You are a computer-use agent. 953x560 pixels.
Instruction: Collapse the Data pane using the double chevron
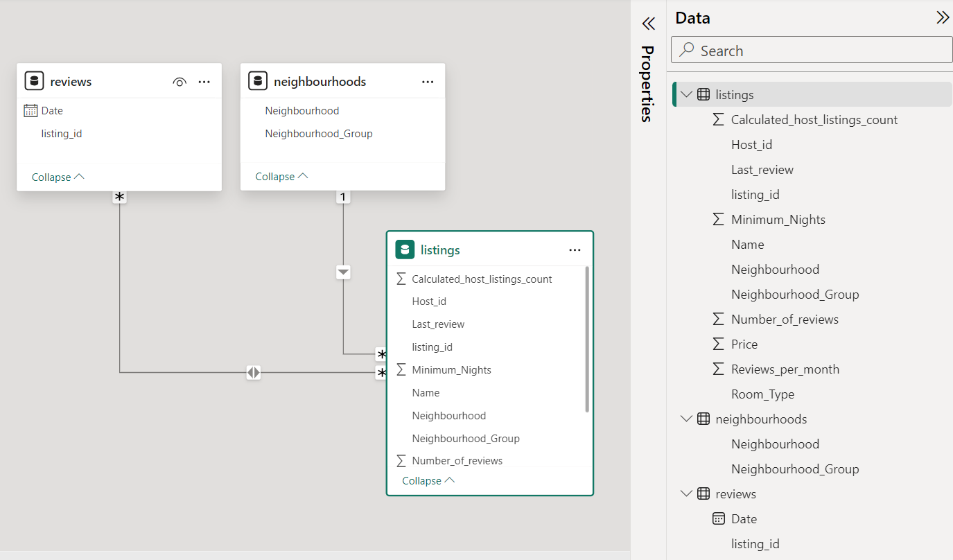coord(943,17)
